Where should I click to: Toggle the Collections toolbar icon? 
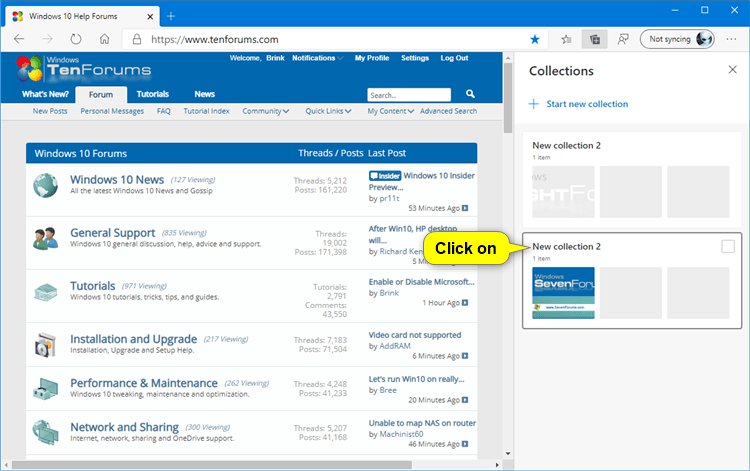click(595, 39)
